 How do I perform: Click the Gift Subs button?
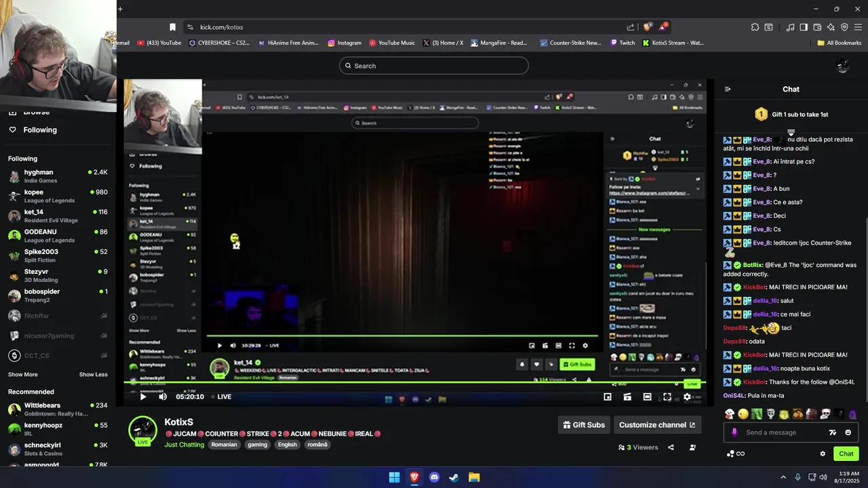pyautogui.click(x=584, y=425)
